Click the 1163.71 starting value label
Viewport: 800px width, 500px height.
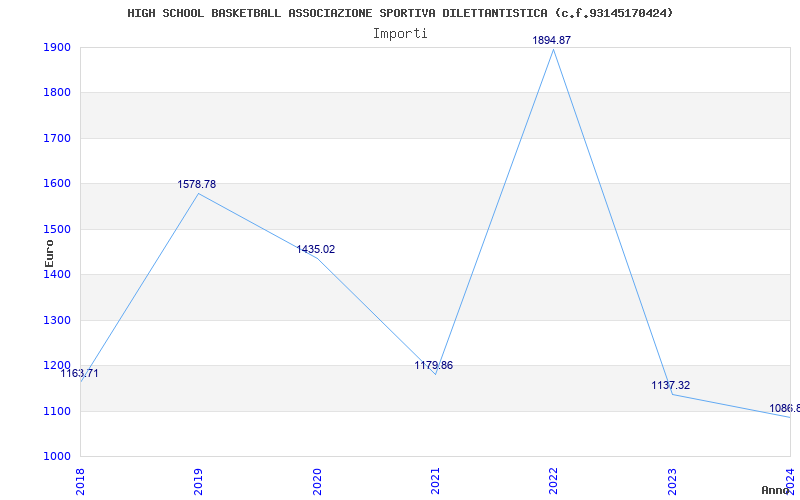coord(80,373)
